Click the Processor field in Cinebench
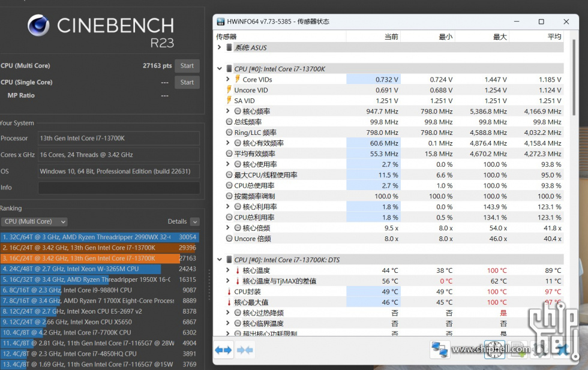Screen dimensions: 588x370 119,138
